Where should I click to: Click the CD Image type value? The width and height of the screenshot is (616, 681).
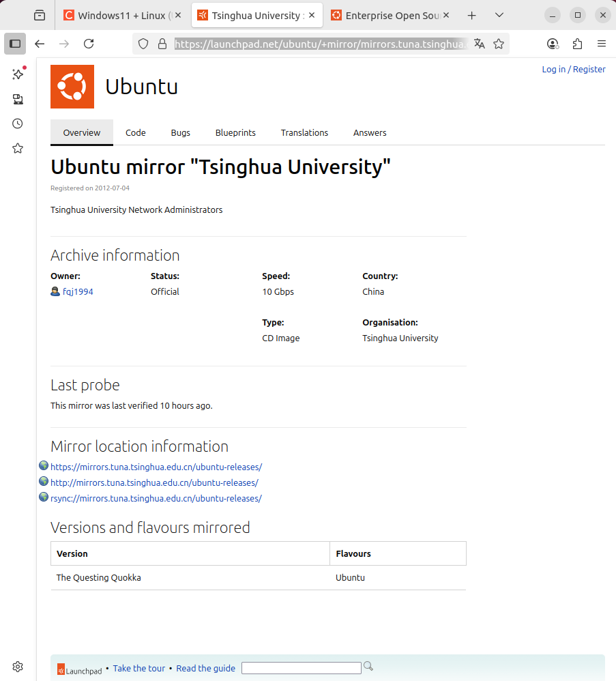coord(281,338)
